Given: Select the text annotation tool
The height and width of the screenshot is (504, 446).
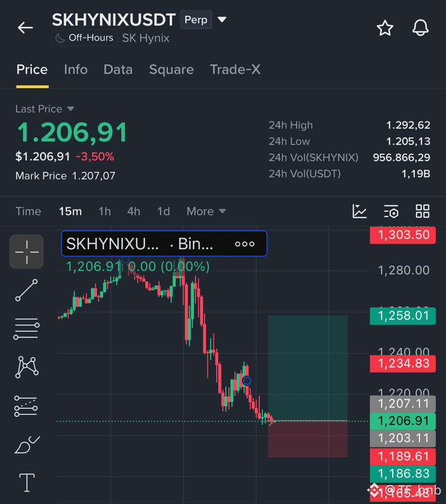Looking at the screenshot, I should (27, 482).
